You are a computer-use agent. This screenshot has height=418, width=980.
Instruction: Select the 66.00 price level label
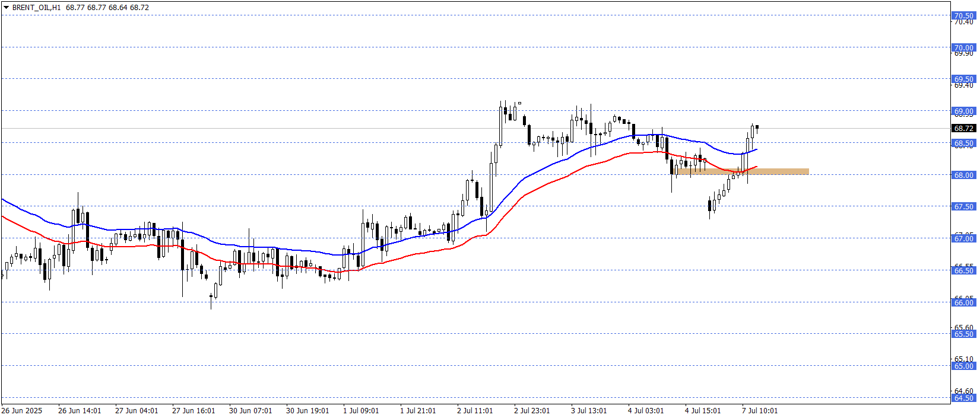(x=963, y=302)
